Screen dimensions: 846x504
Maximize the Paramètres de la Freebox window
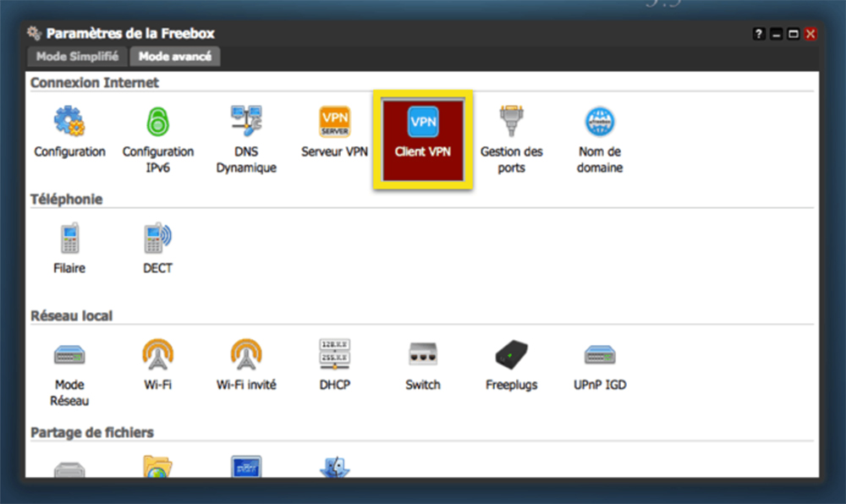[x=794, y=34]
